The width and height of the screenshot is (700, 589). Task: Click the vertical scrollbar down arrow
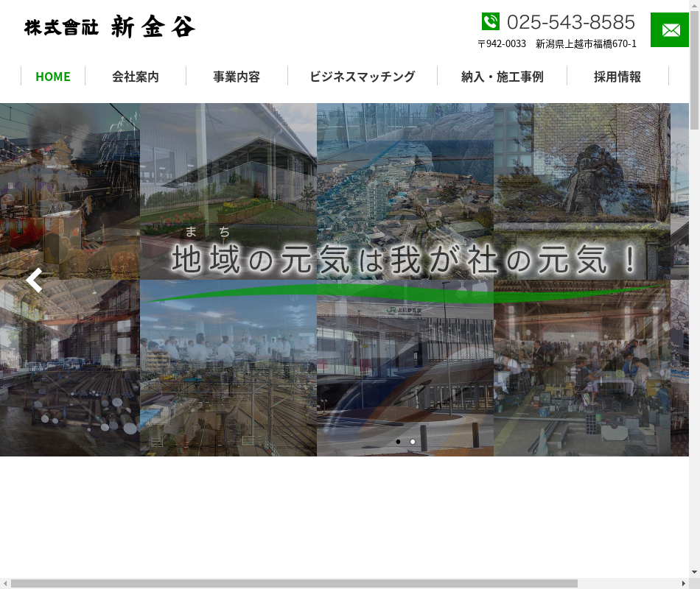pyautogui.click(x=694, y=572)
